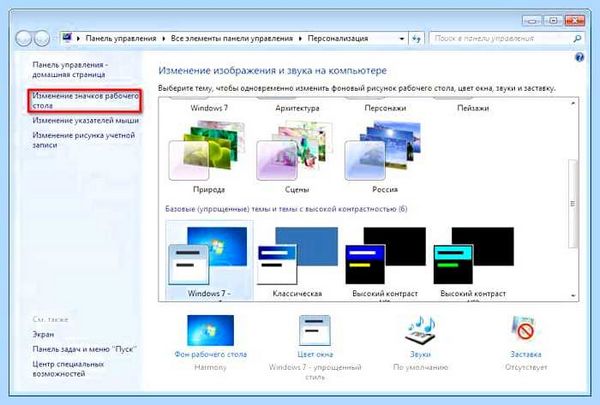Select the Сцены theme thumbnail

(295, 151)
